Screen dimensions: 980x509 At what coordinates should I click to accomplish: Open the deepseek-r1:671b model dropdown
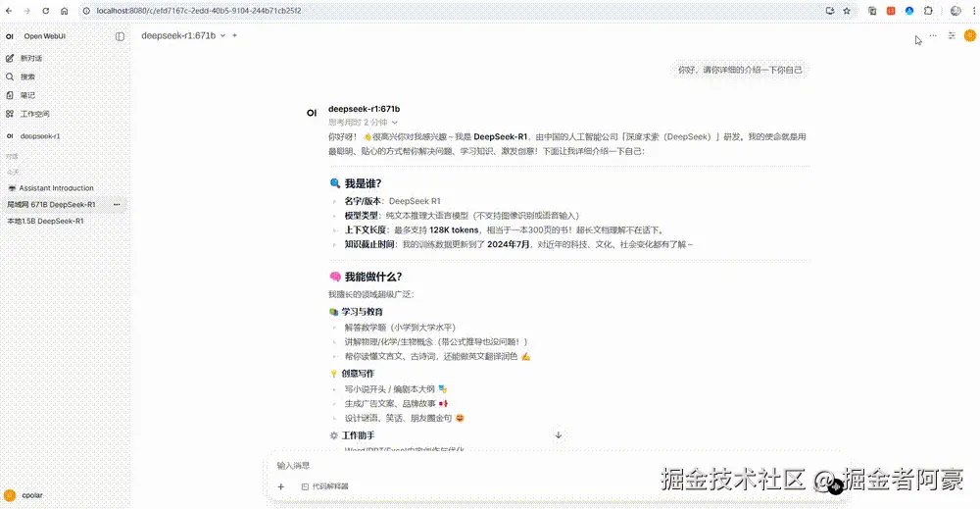183,35
